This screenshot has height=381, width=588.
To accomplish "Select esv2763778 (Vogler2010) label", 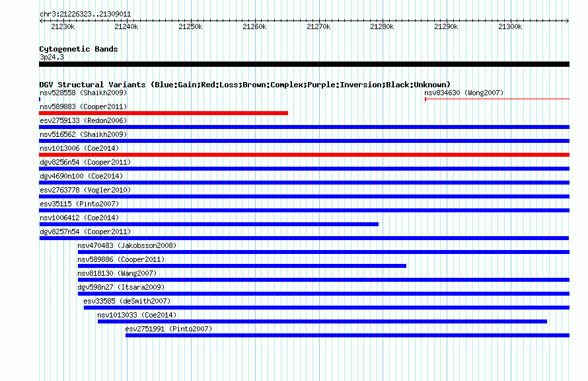I will pyautogui.click(x=85, y=190).
